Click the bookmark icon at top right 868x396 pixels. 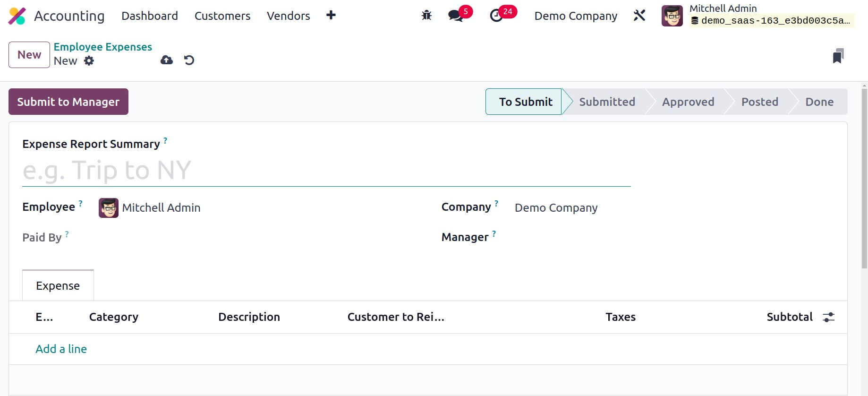(x=838, y=56)
